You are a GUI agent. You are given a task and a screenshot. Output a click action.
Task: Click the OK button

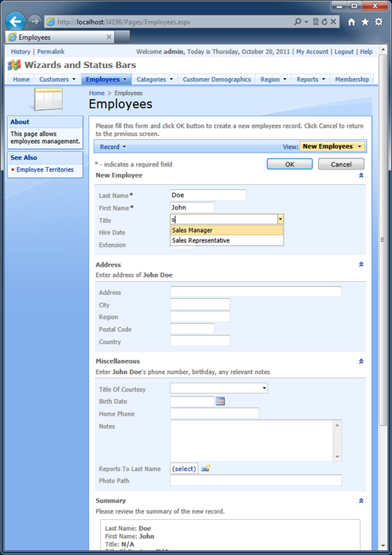[290, 164]
